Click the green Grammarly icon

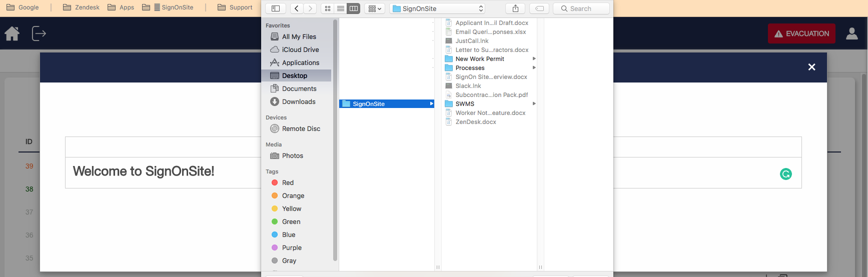pos(785,174)
